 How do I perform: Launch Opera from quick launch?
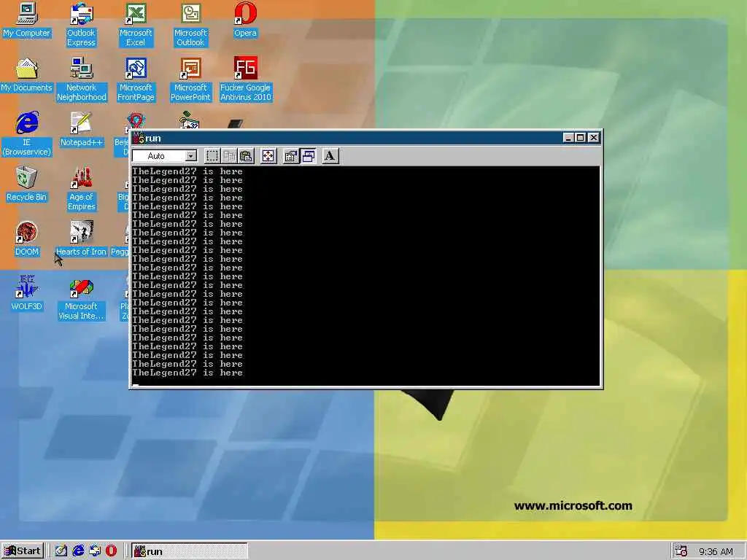[x=111, y=551]
